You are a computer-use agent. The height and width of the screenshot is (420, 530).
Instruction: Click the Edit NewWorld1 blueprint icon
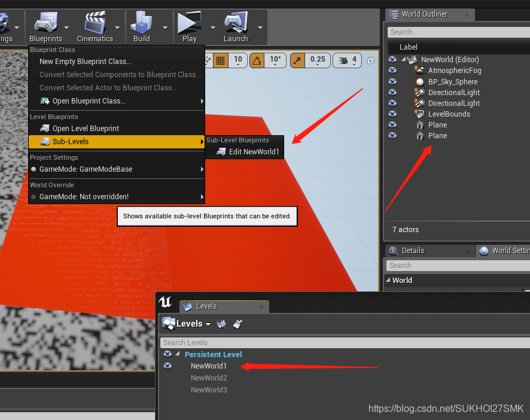pos(221,152)
